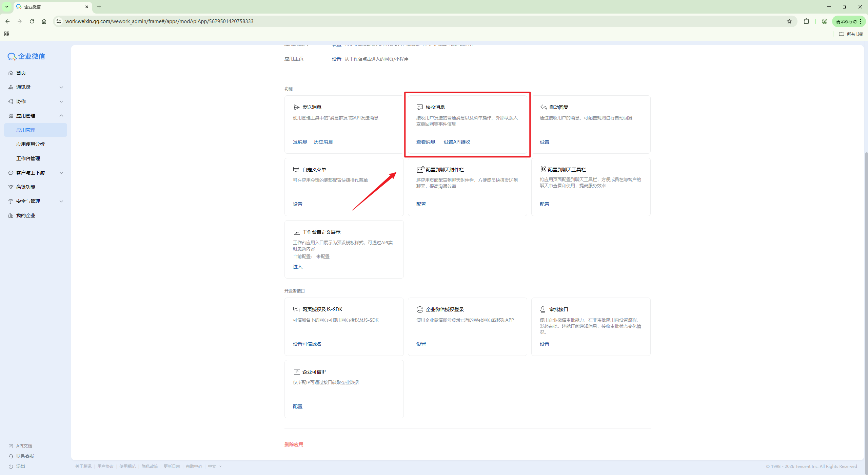Click the 网页授权及JS-SDK icon
Image resolution: width=868 pixels, height=475 pixels.
tap(296, 309)
